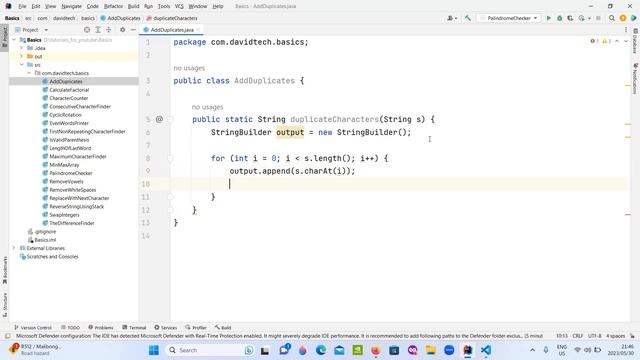Collapse the Basics project root
The width and height of the screenshot is (640, 360).
(14, 40)
